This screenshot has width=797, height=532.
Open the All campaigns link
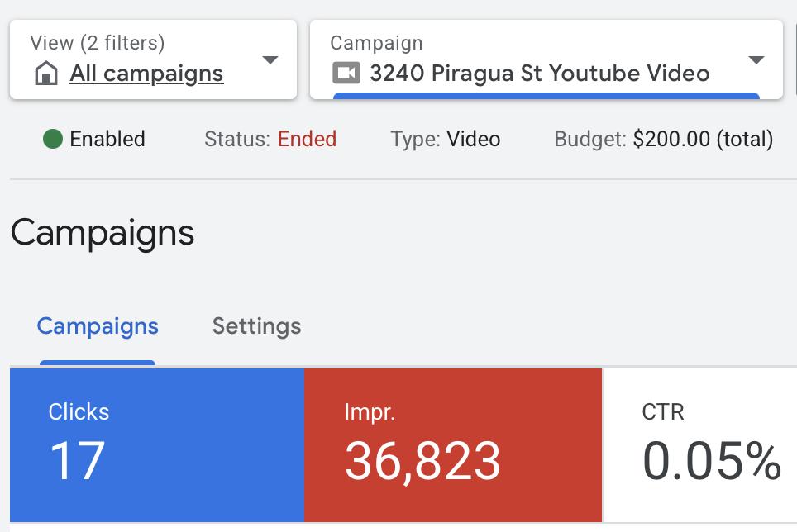146,74
